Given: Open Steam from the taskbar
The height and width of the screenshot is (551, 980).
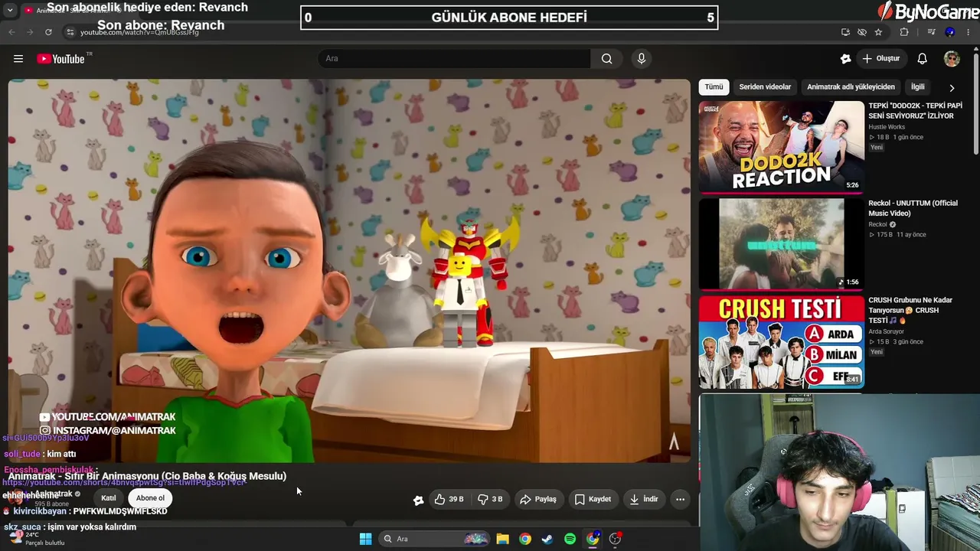Looking at the screenshot, I should pyautogui.click(x=547, y=539).
